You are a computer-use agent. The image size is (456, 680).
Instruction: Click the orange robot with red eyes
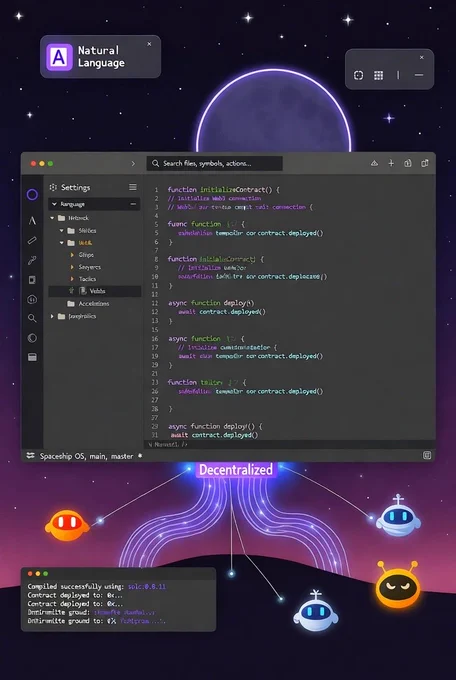(x=67, y=525)
